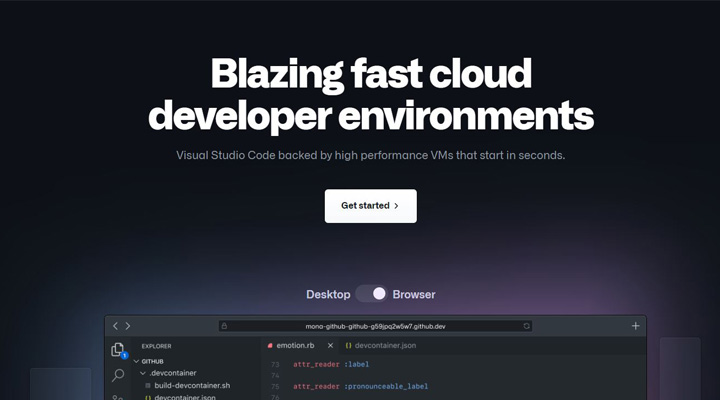Click the heading Blazing fast cloud developer environments
This screenshot has height=400, width=720.
(x=371, y=94)
